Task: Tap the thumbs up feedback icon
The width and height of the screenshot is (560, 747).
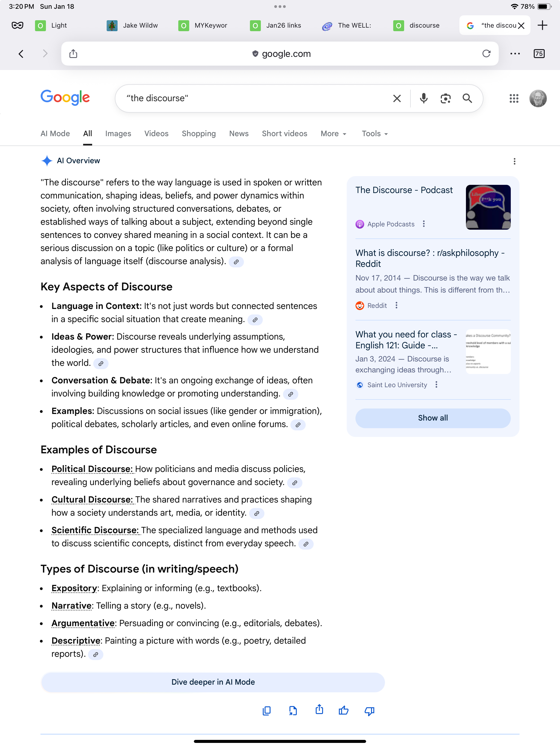Action: [x=343, y=711]
